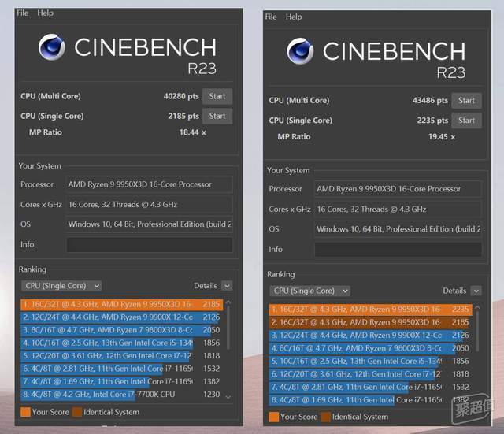The image size is (504, 434).
Task: Open File menu in left Cinebench window
Action: 23,13
